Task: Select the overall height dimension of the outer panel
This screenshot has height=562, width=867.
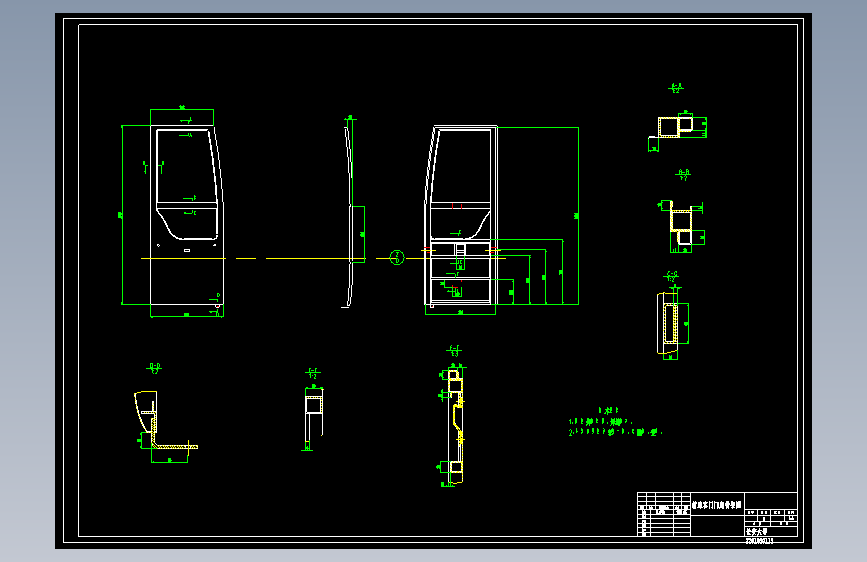Action: 121,215
